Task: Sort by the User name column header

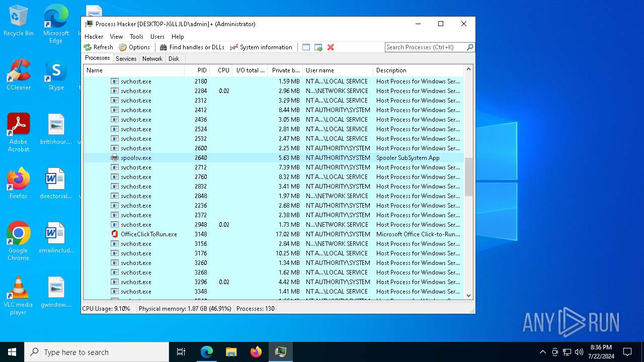Action: pyautogui.click(x=337, y=70)
